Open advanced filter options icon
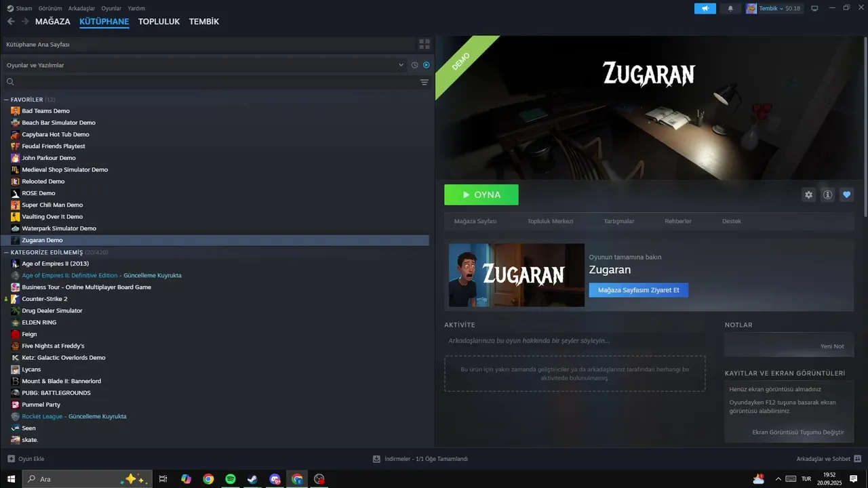 (425, 82)
